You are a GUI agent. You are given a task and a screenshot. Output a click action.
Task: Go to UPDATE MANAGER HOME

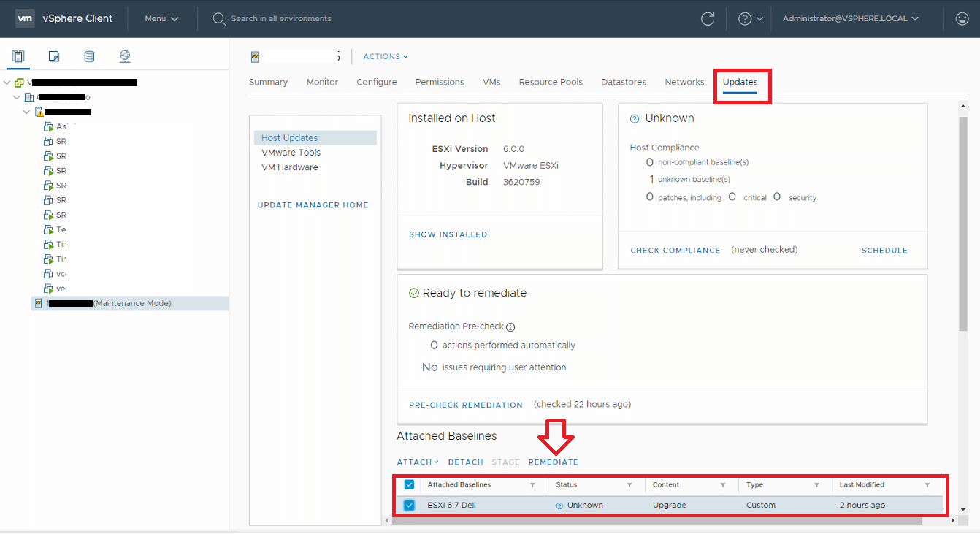(313, 205)
